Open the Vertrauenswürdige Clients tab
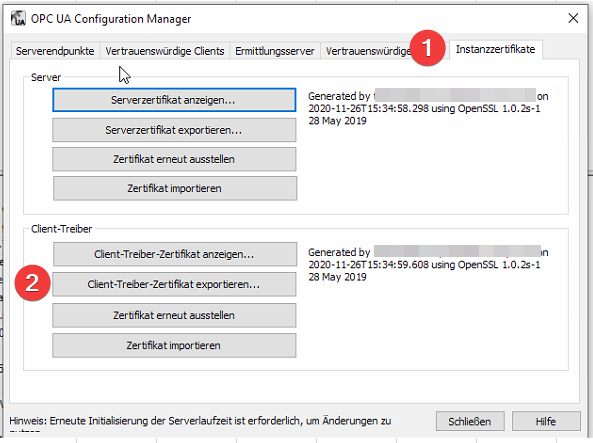593x443 pixels. (x=165, y=51)
